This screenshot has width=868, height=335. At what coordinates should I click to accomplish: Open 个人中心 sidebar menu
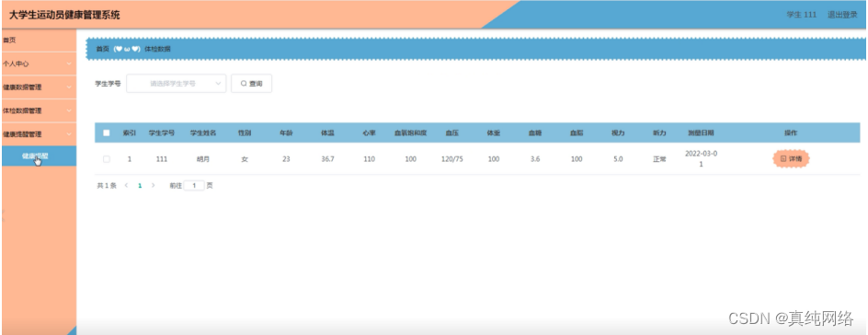pos(39,64)
